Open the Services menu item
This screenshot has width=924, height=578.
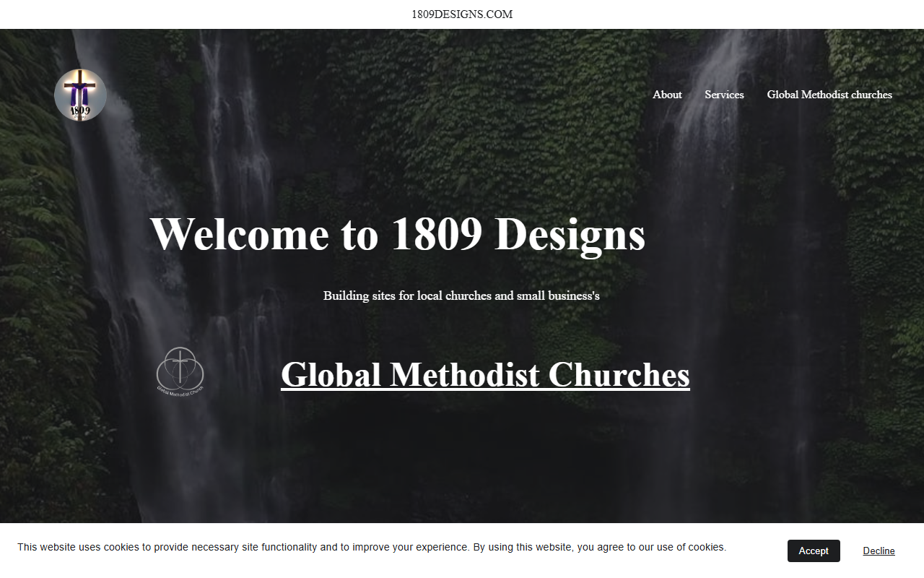pos(724,95)
